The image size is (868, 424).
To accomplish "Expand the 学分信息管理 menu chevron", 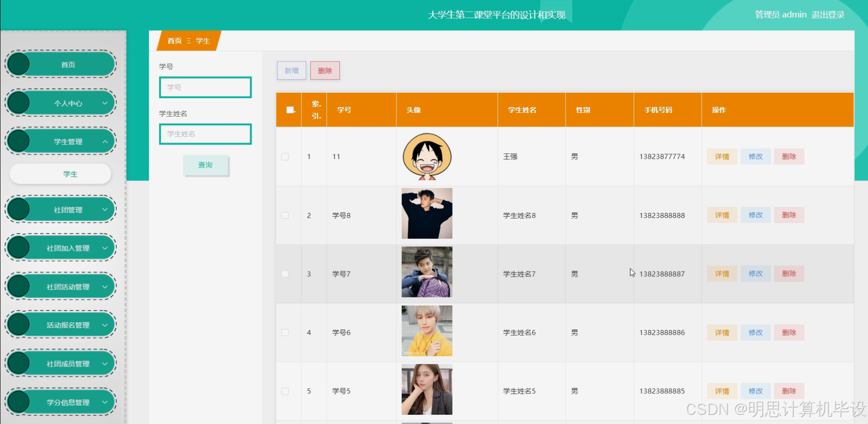I will pyautogui.click(x=105, y=402).
